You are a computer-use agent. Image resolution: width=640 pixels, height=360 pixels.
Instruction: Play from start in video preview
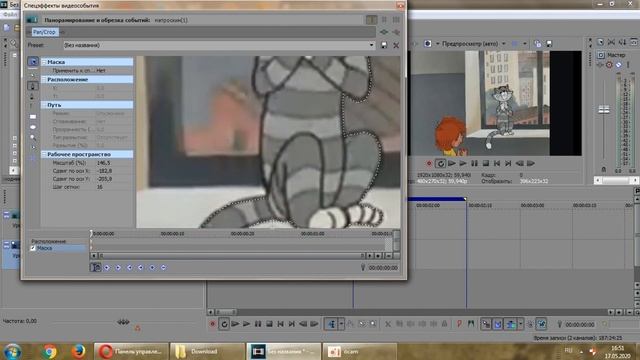[451, 163]
